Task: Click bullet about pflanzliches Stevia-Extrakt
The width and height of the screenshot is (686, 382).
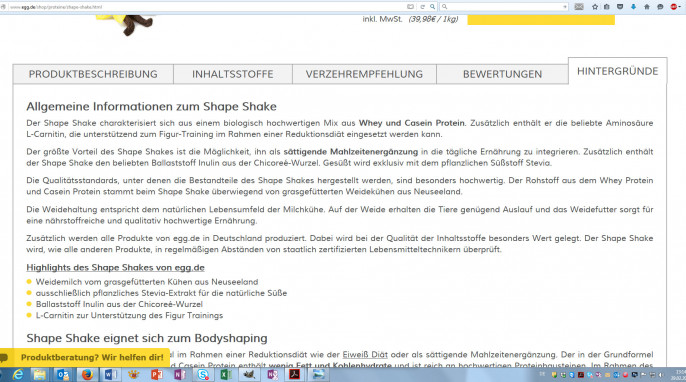Action: (161, 293)
